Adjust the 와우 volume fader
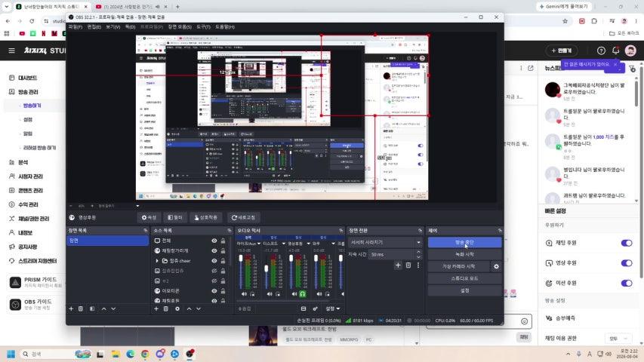 tap(316, 258)
